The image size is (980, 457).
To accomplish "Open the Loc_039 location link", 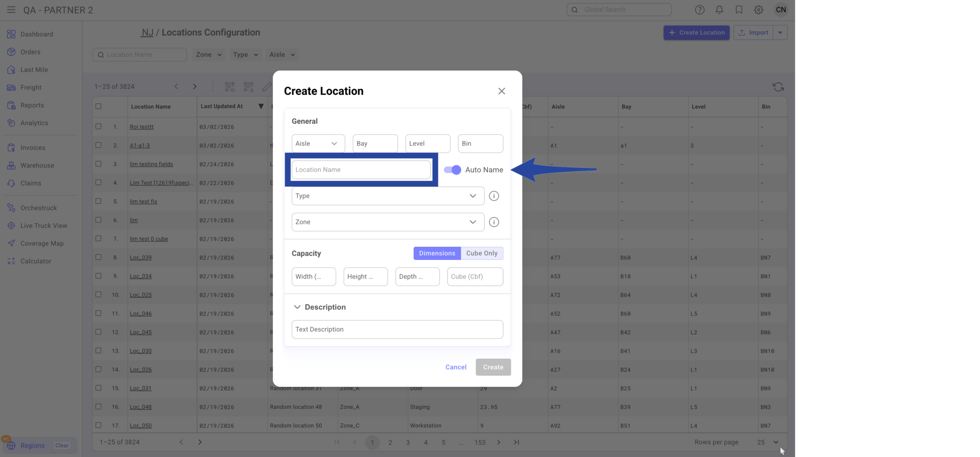I will click(x=140, y=257).
